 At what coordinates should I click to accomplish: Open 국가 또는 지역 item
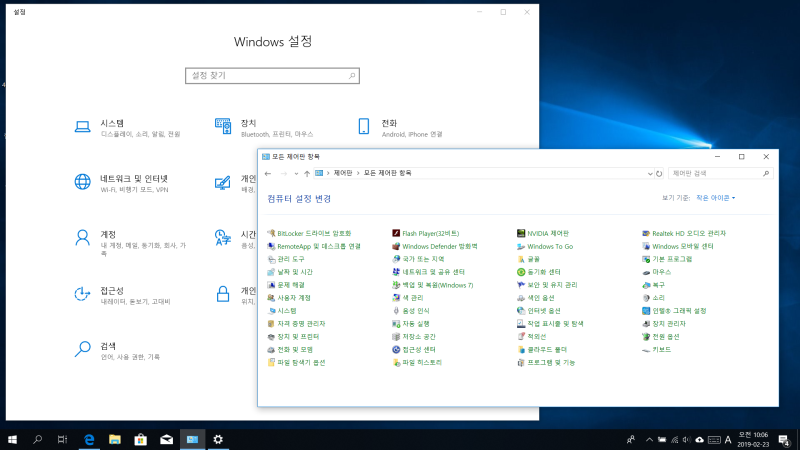[418, 259]
